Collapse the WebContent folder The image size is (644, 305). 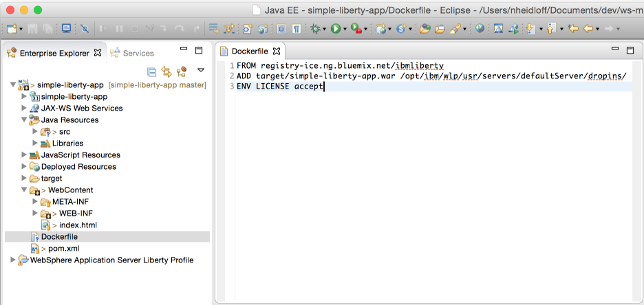(x=24, y=190)
